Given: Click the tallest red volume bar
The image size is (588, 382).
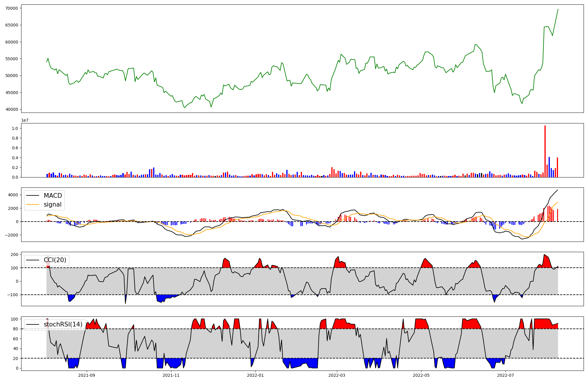Looking at the screenshot, I should click(545, 151).
